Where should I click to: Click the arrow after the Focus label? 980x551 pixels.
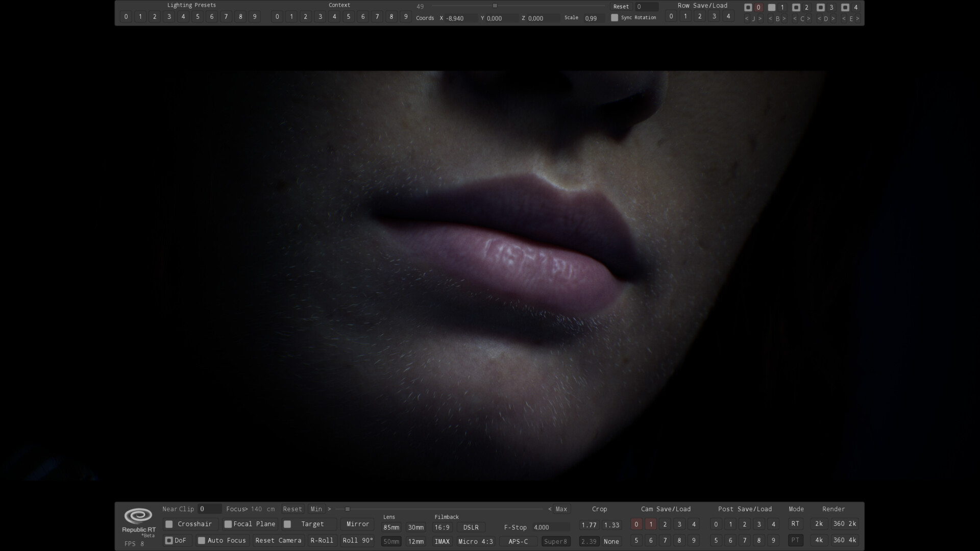247,509
